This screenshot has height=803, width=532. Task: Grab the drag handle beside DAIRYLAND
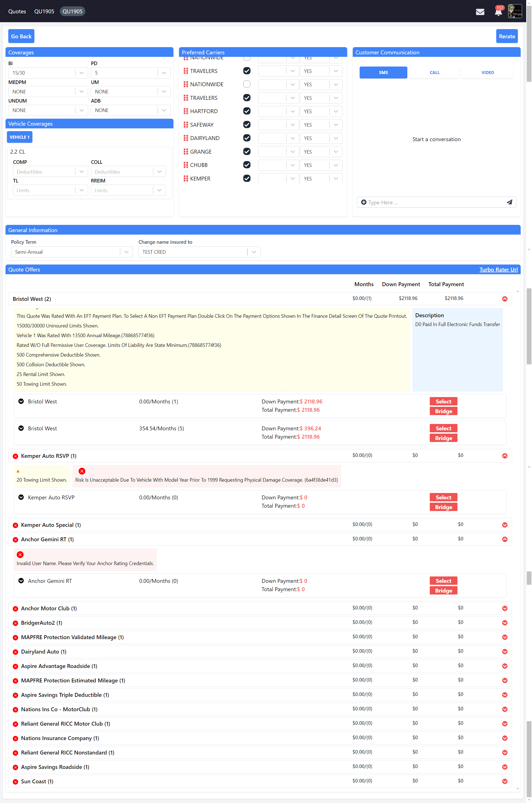click(x=186, y=138)
